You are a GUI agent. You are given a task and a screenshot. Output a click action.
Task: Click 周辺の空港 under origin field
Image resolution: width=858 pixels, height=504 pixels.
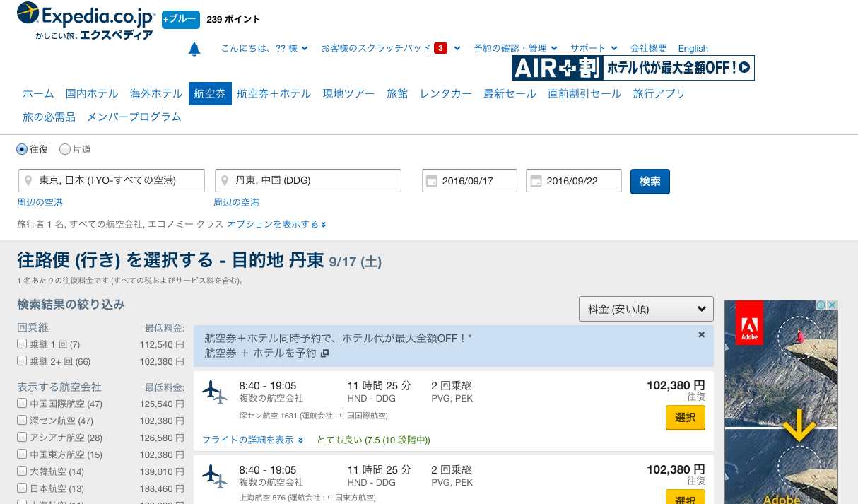(40, 202)
